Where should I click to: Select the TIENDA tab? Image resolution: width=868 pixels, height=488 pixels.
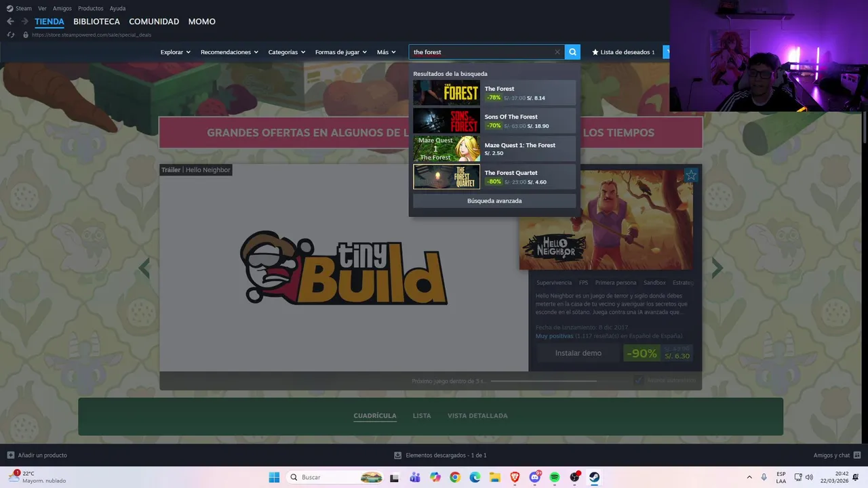(x=50, y=22)
